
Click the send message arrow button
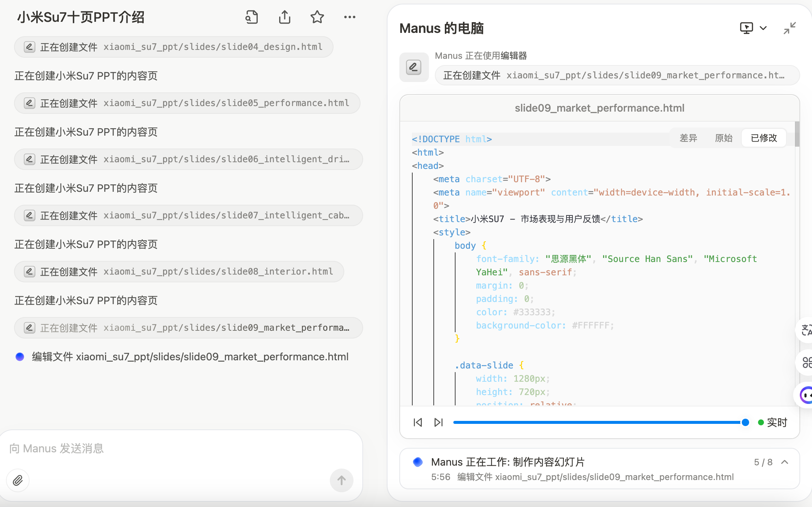pyautogui.click(x=341, y=480)
